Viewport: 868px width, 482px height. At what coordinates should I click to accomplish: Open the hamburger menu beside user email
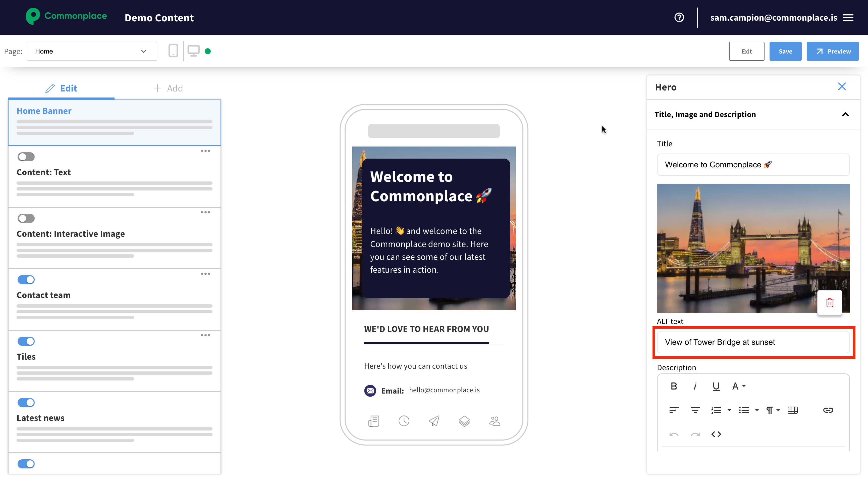click(848, 18)
